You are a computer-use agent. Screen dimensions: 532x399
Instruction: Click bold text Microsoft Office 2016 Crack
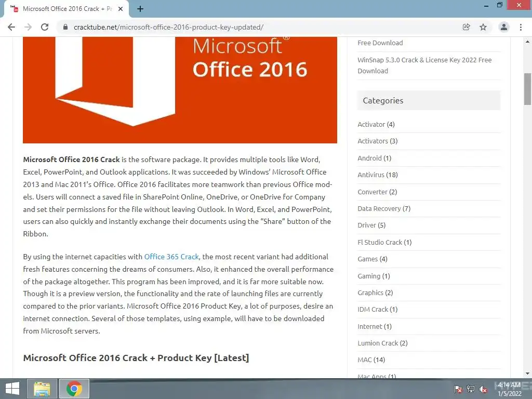[x=71, y=159]
